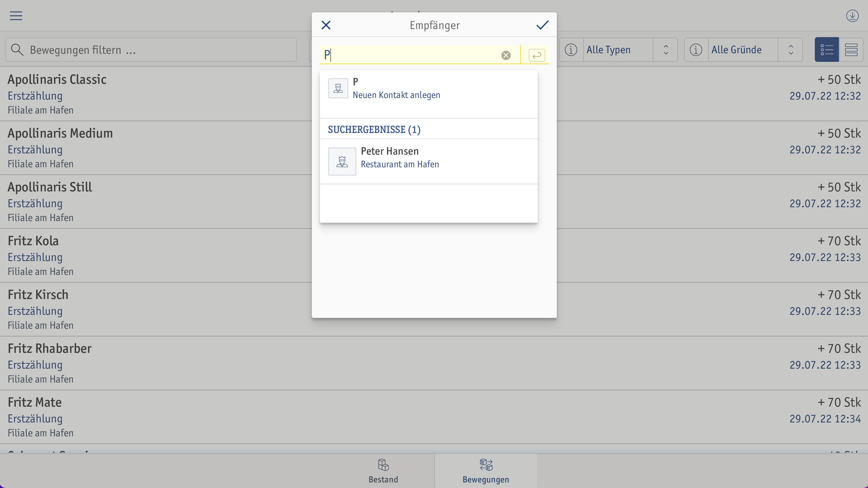Screen dimensions: 868x488
Task: Click the Bewegungen filtern search field
Action: (151, 50)
